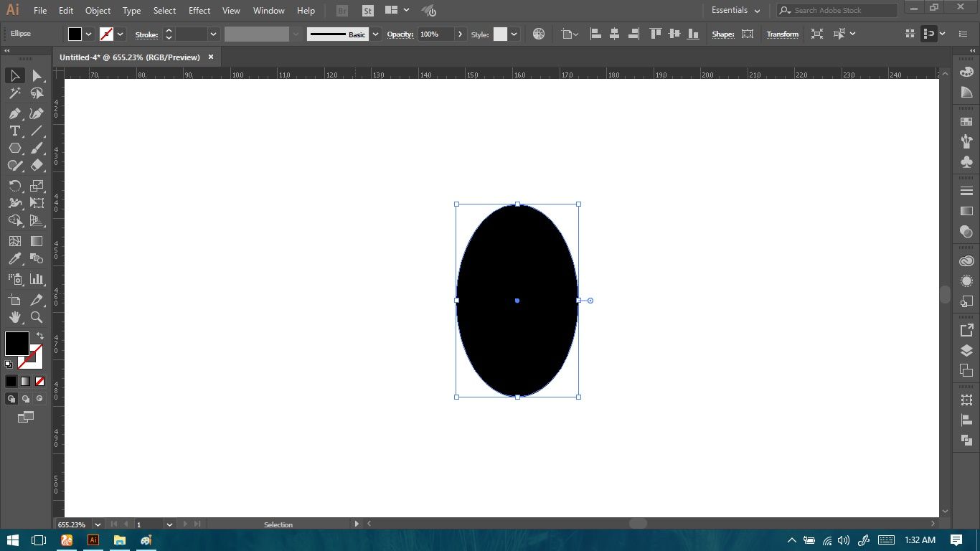980x551 pixels.
Task: Select the Curvature tool
Action: [x=37, y=113]
